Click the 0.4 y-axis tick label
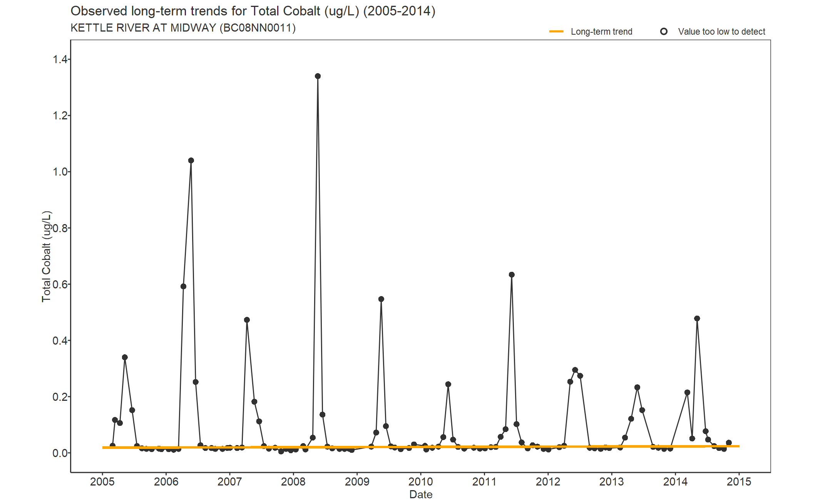This screenshot has height=504, width=813. tap(60, 340)
